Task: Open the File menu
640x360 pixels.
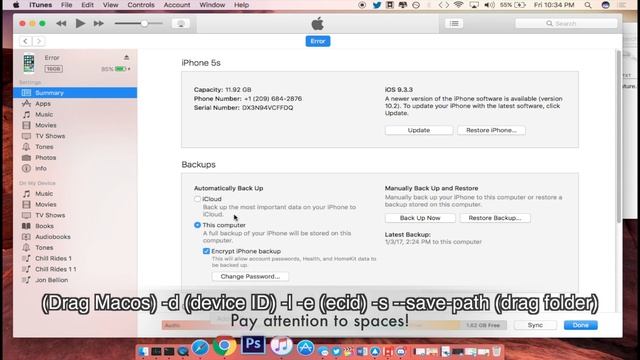Action: pos(67,5)
